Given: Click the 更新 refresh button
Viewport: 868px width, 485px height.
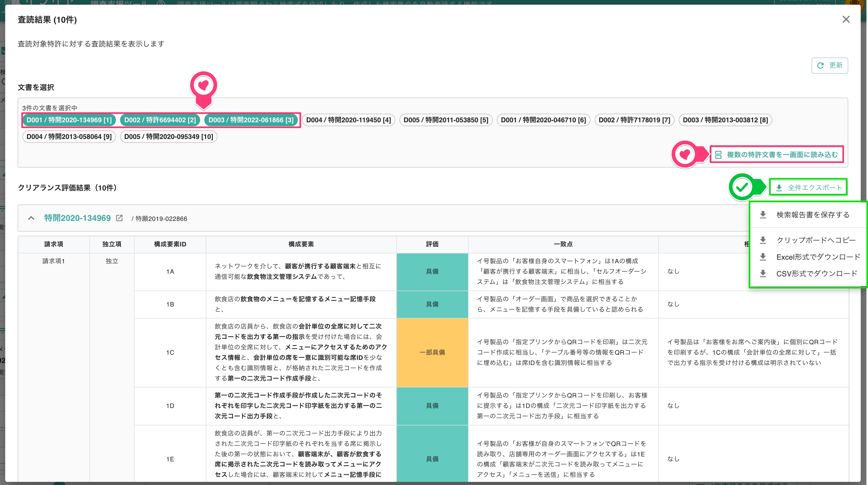Looking at the screenshot, I should [830, 65].
